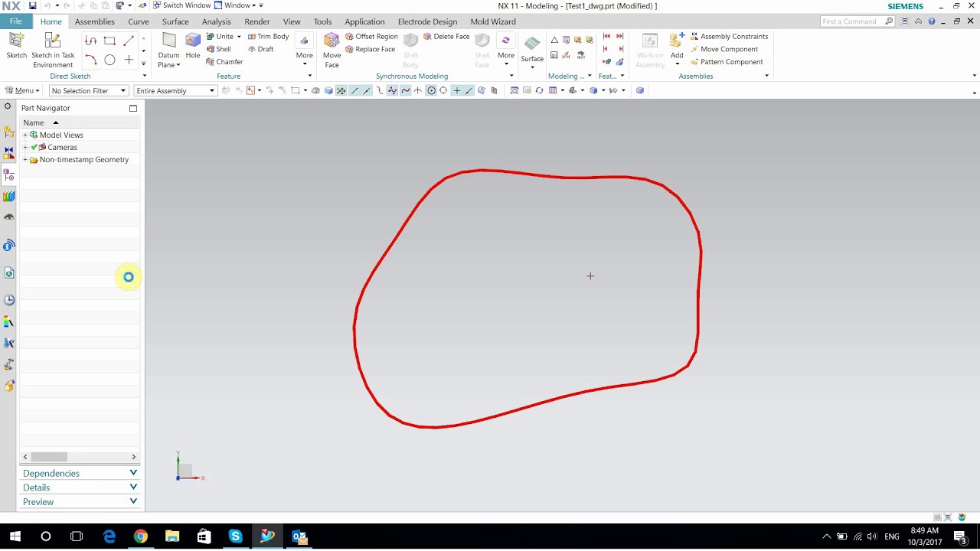Switch to the Electrode Design tab

tap(427, 21)
